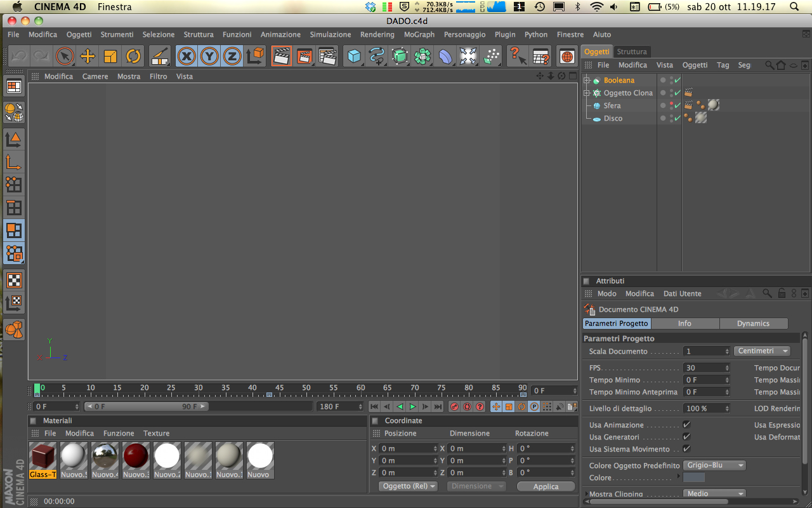Click the Redo arrow icon
The width and height of the screenshot is (812, 508).
coord(41,56)
